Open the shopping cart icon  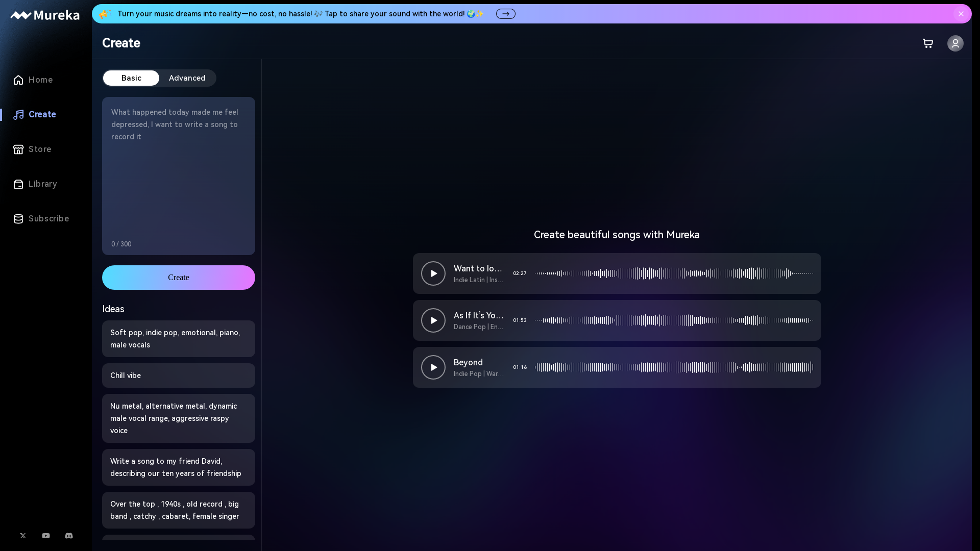click(928, 43)
